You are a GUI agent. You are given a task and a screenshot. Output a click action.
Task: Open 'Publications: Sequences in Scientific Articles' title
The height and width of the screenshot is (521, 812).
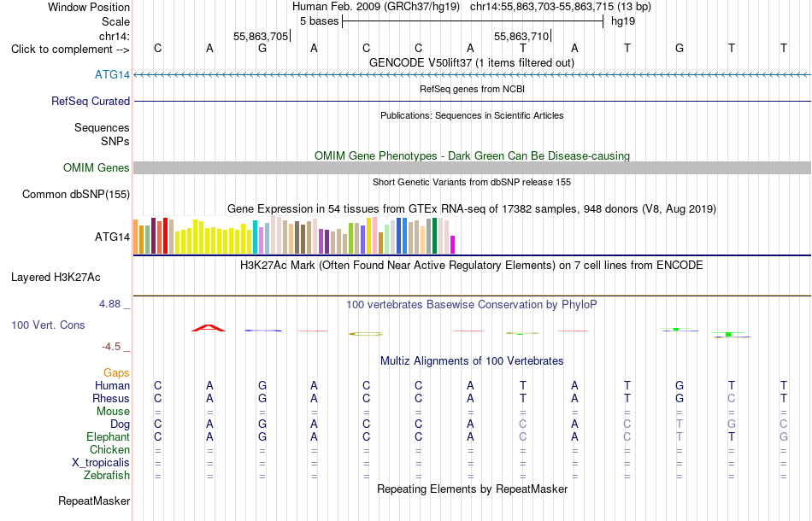pyautogui.click(x=472, y=115)
